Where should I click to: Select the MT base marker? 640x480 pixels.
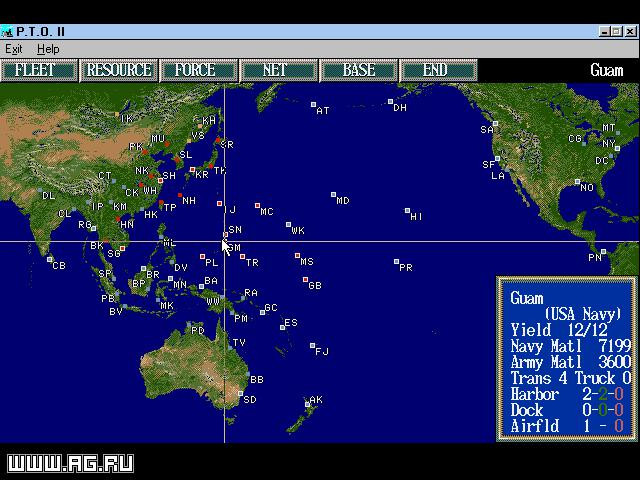pos(618,133)
